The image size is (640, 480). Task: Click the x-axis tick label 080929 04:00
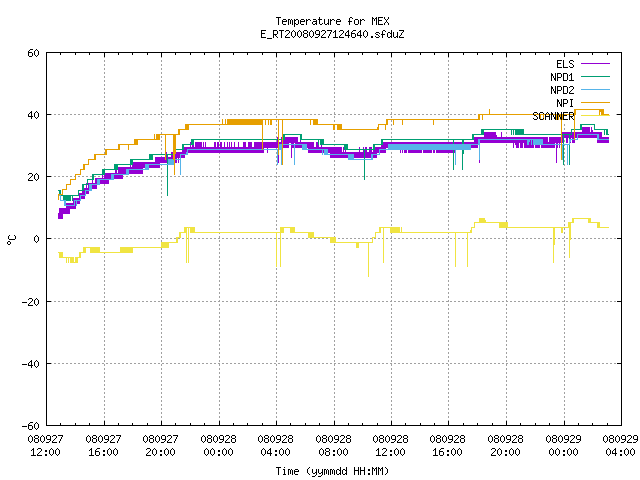click(620, 446)
